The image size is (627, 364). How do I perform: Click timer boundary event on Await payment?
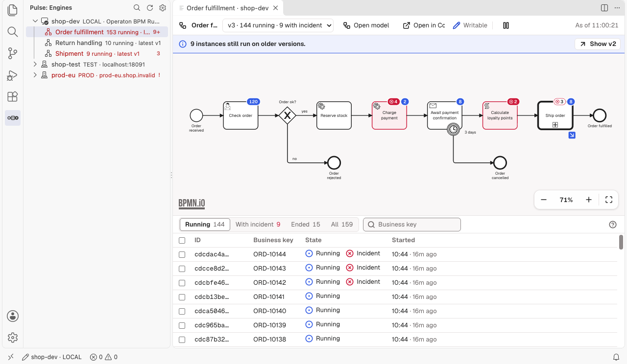pyautogui.click(x=454, y=129)
